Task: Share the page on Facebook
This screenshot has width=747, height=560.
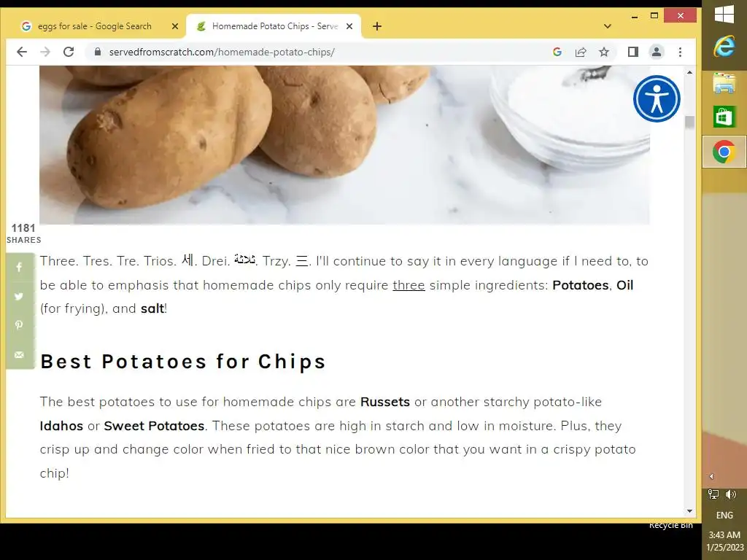Action: pos(19,267)
